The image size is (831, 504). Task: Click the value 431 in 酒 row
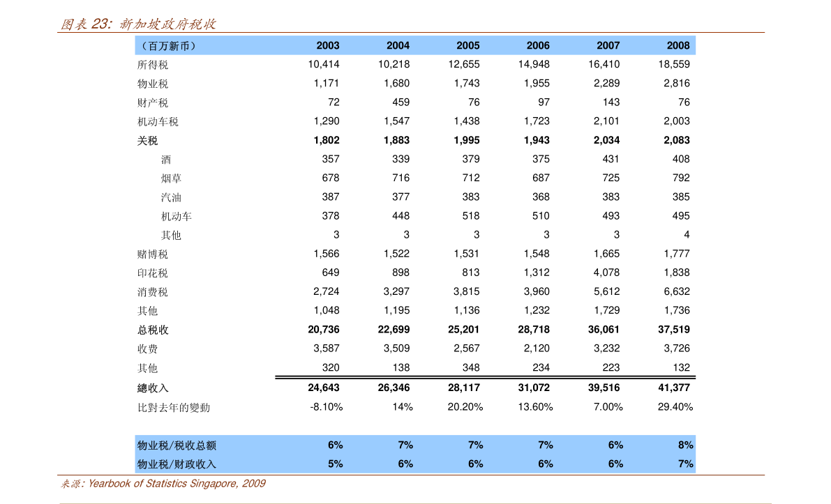pos(611,159)
